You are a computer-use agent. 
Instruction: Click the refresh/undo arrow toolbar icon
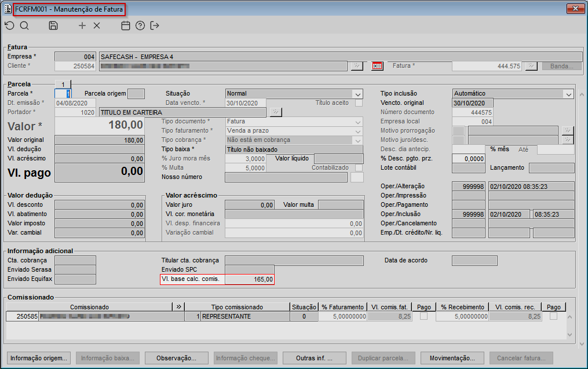[9, 25]
